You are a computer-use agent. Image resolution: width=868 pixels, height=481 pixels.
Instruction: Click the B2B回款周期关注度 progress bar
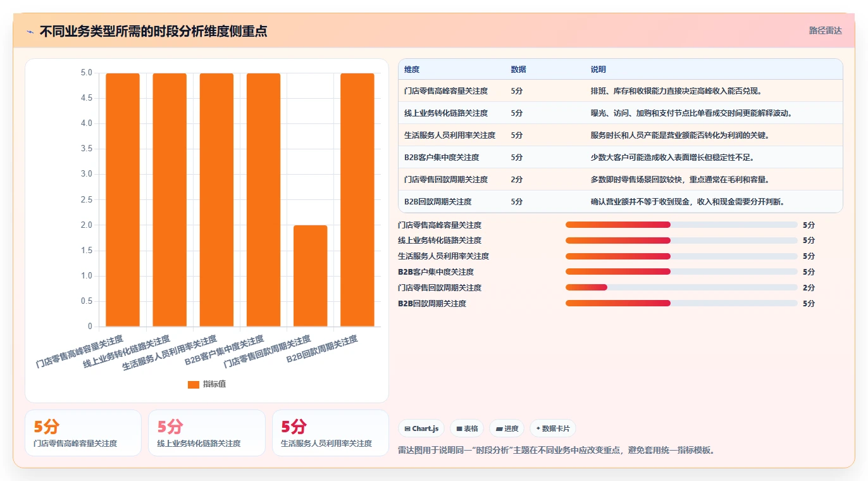click(681, 303)
